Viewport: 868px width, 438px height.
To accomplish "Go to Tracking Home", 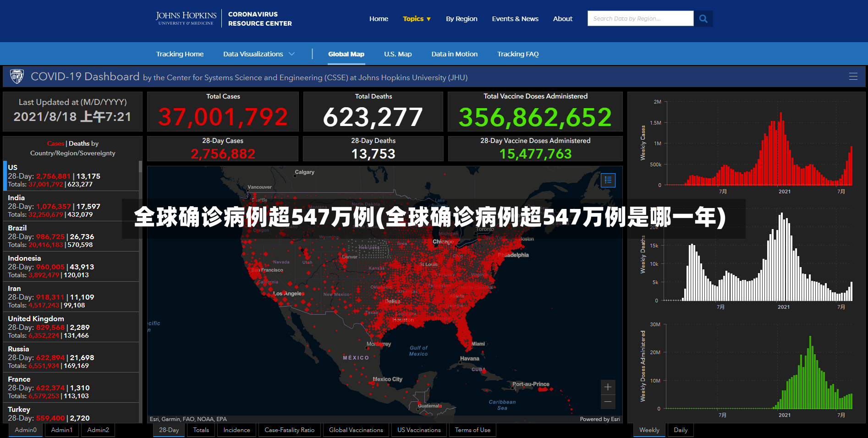I will [180, 54].
